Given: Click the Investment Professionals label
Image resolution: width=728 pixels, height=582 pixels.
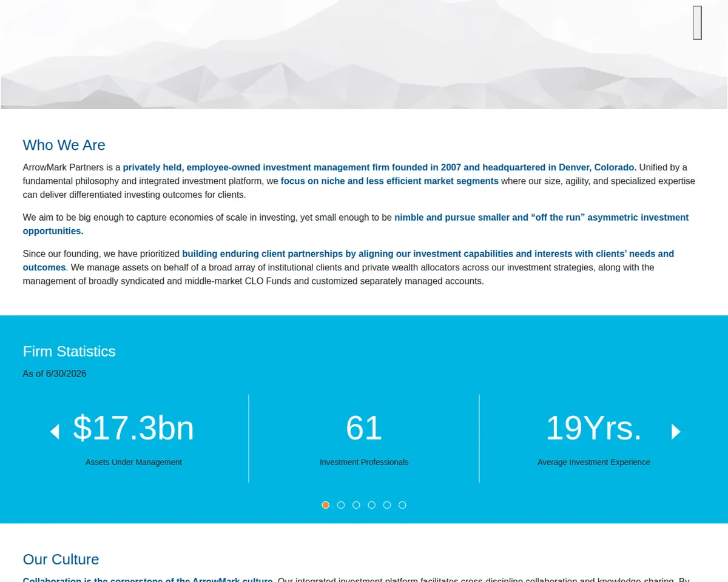Looking at the screenshot, I should [x=364, y=462].
